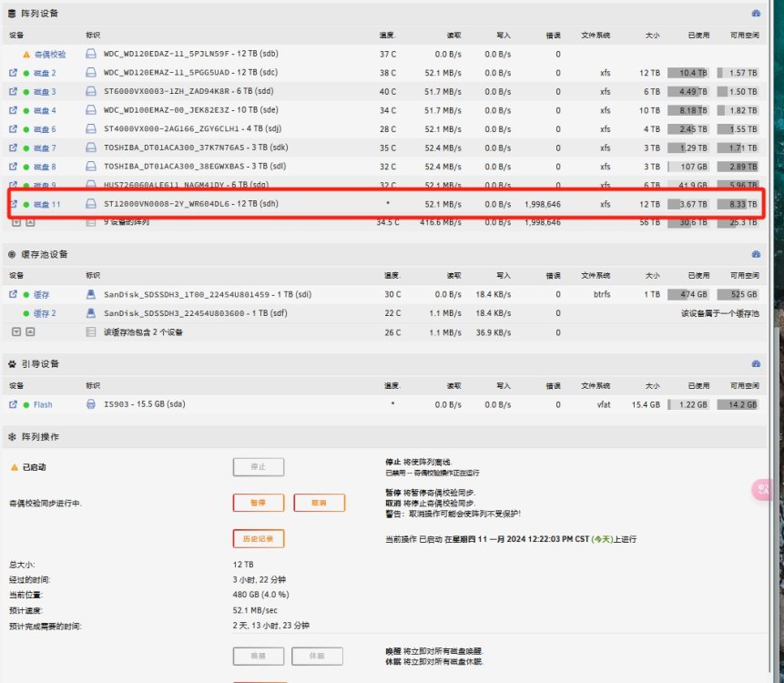Click the 40 C temperature of 磁盘 3
Screen dimensions: 784x683
(388, 91)
